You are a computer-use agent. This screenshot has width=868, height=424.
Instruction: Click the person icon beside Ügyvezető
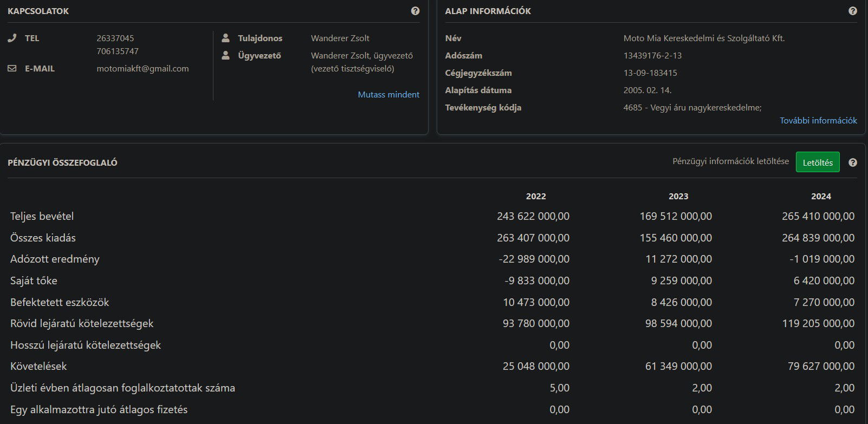[x=225, y=55]
